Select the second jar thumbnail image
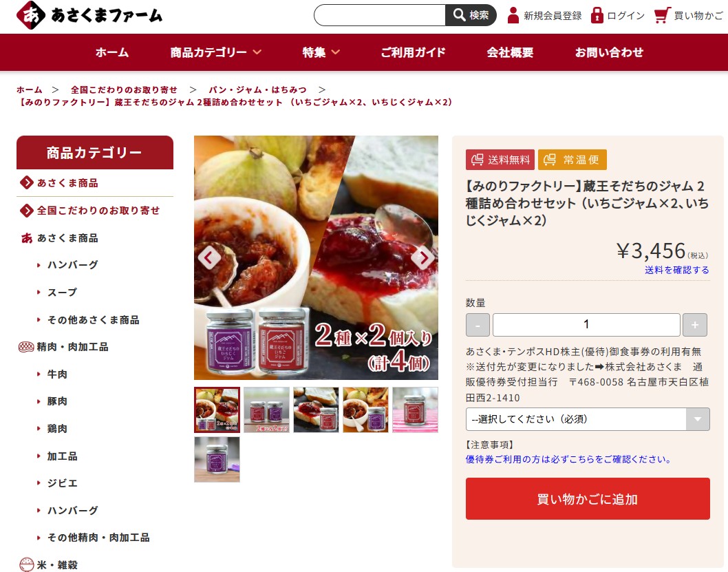 coord(266,410)
